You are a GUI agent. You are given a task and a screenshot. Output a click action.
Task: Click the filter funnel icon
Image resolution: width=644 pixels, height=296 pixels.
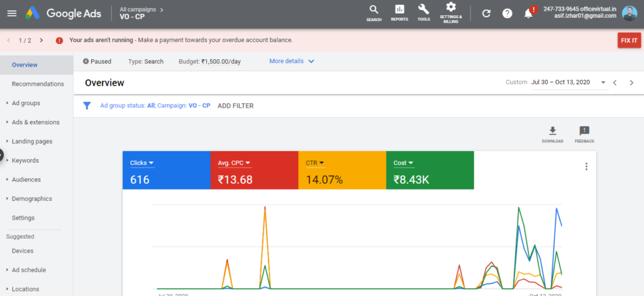[x=87, y=106]
